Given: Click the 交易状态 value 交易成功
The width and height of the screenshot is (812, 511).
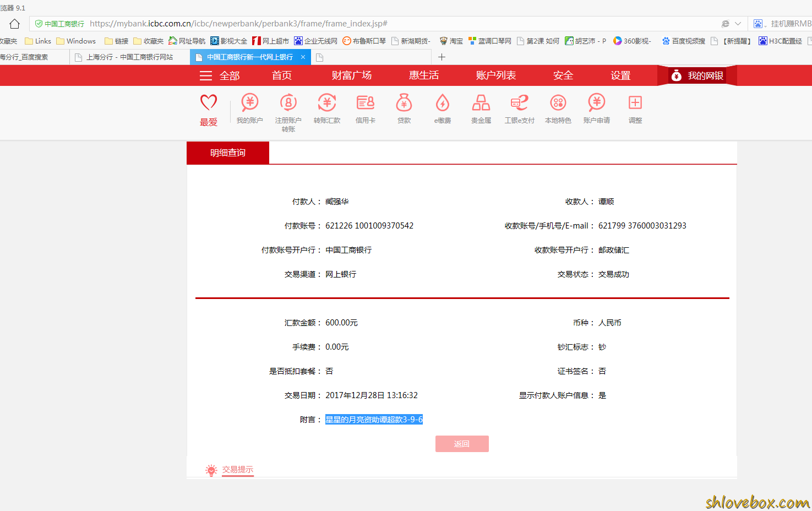Looking at the screenshot, I should tap(614, 274).
